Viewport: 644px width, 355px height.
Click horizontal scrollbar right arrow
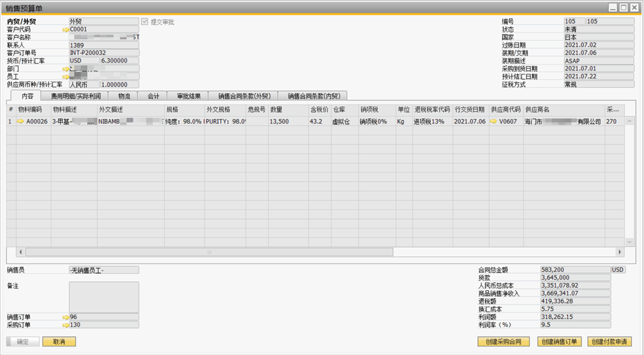(619, 252)
